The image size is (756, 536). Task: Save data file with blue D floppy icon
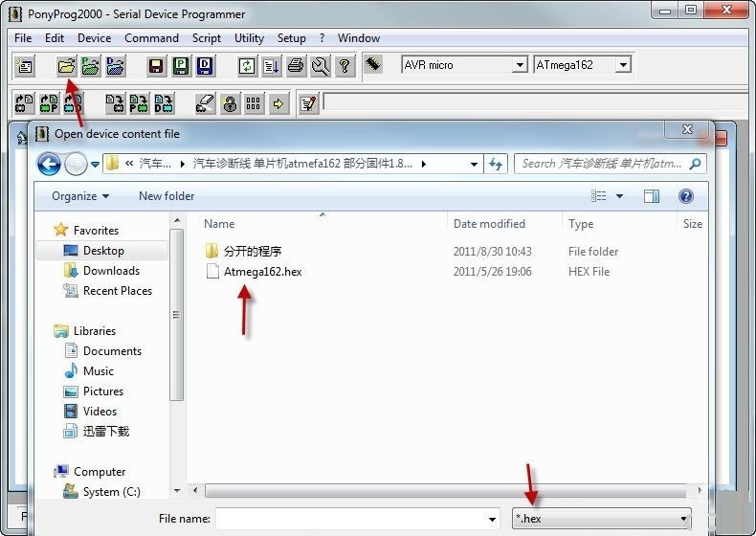click(205, 66)
